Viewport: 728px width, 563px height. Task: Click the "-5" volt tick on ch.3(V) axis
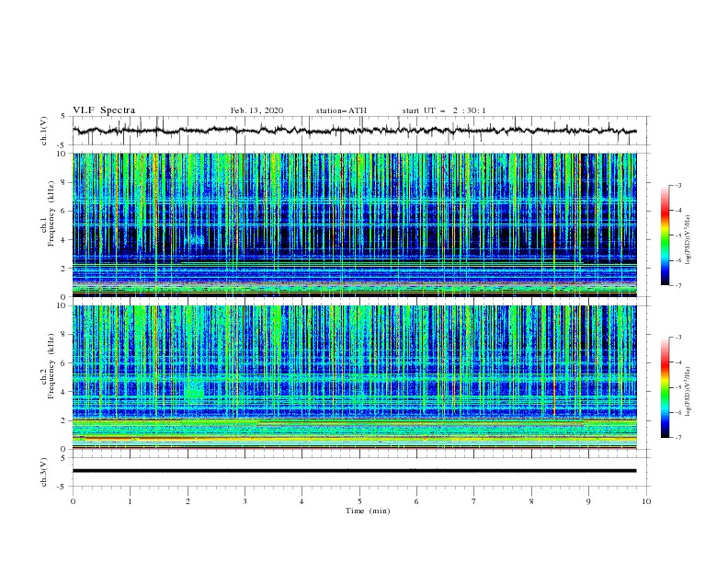point(63,487)
